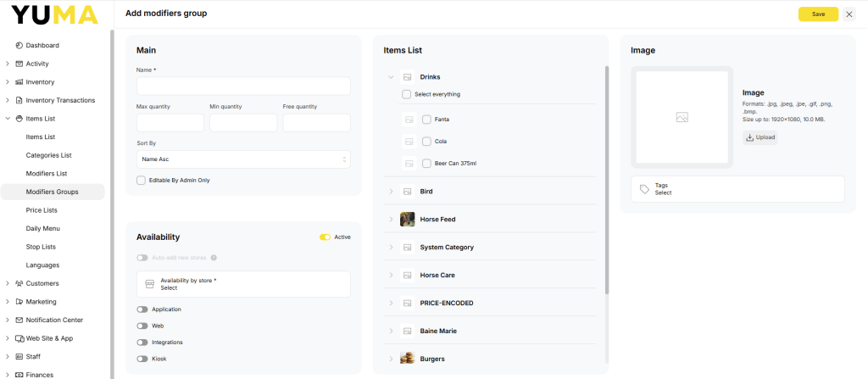Image resolution: width=868 pixels, height=379 pixels.
Task: Collapse the Drinks category chevron
Action: point(390,77)
